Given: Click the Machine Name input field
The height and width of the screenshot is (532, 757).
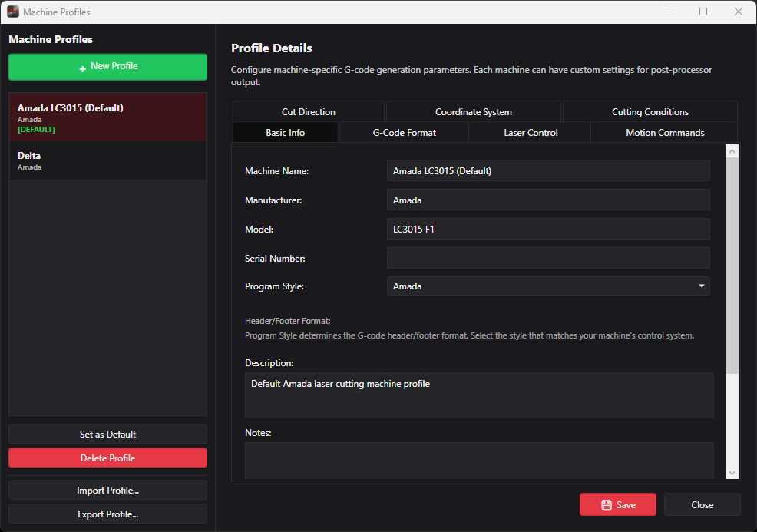Looking at the screenshot, I should click(548, 170).
